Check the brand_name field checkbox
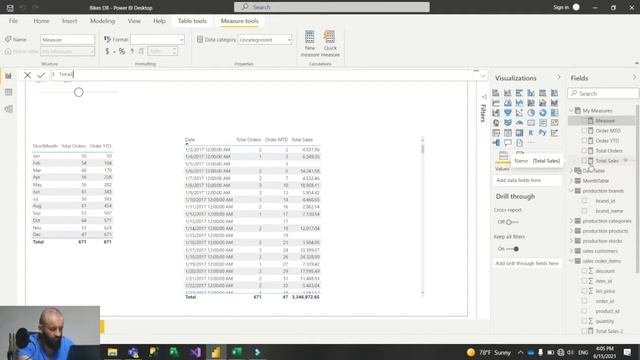This screenshot has height=360, width=640. click(584, 211)
